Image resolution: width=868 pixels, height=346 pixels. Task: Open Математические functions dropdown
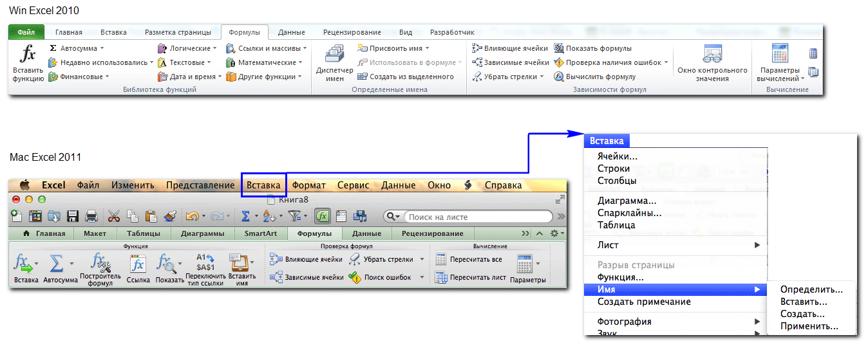(265, 62)
